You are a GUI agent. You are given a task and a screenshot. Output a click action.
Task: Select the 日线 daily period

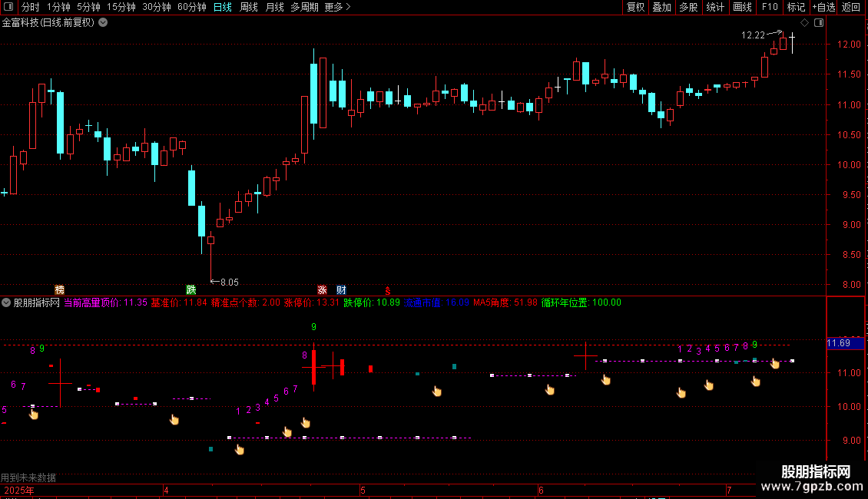pos(223,7)
